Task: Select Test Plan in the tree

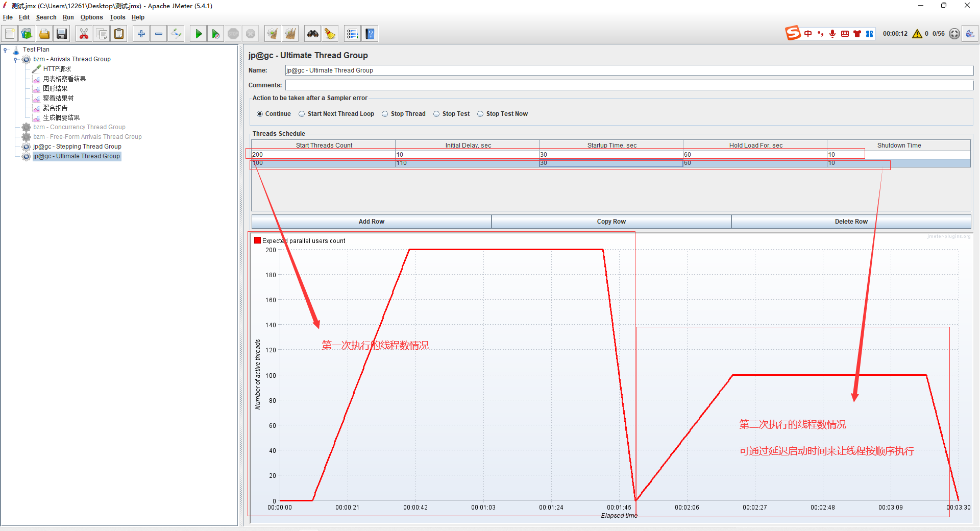Action: tap(36, 50)
